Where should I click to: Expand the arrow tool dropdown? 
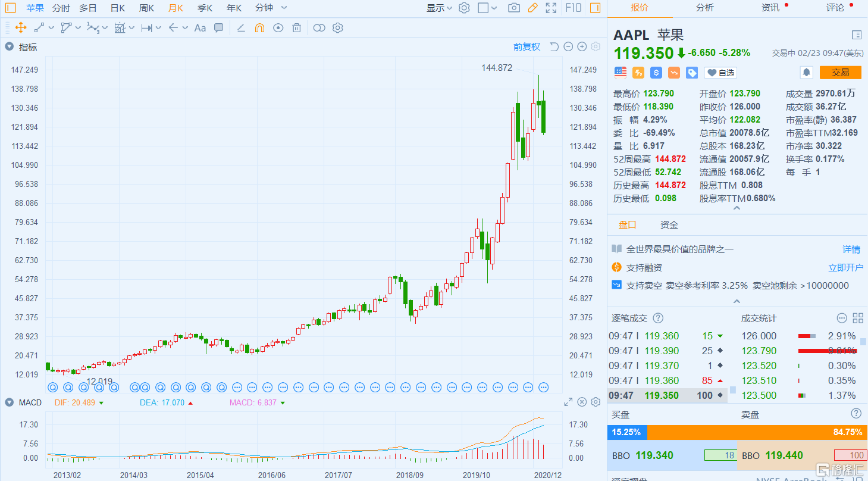click(185, 27)
